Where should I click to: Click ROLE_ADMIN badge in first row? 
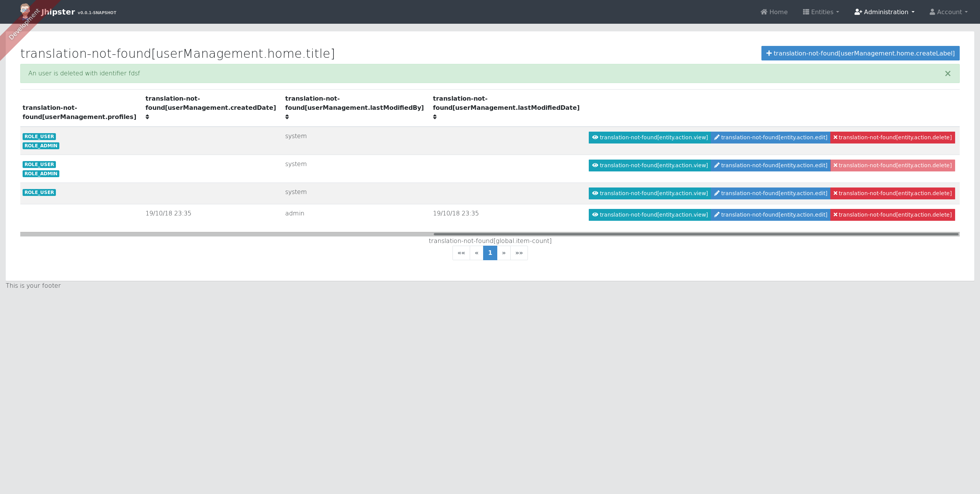point(41,146)
